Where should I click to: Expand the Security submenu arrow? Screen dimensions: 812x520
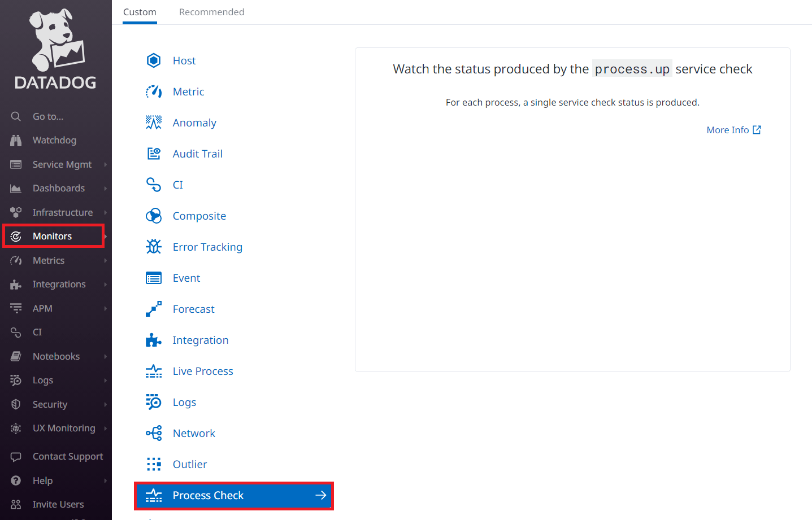(105, 404)
